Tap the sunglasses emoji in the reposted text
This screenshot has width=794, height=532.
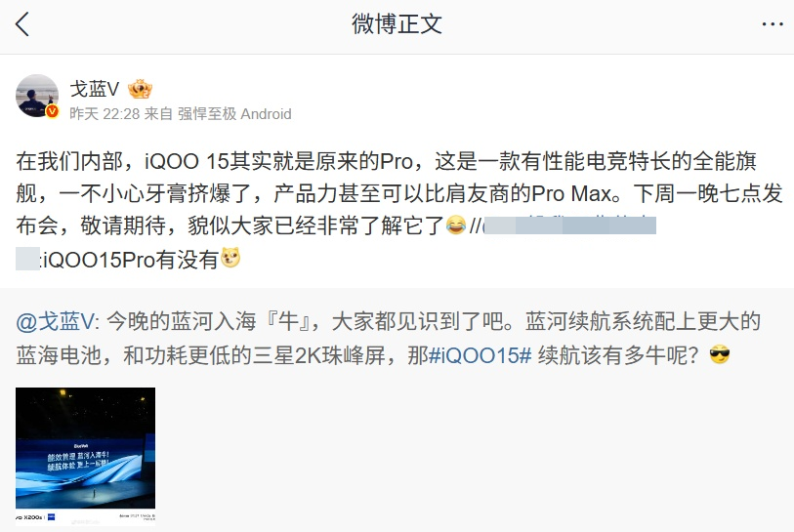720,354
